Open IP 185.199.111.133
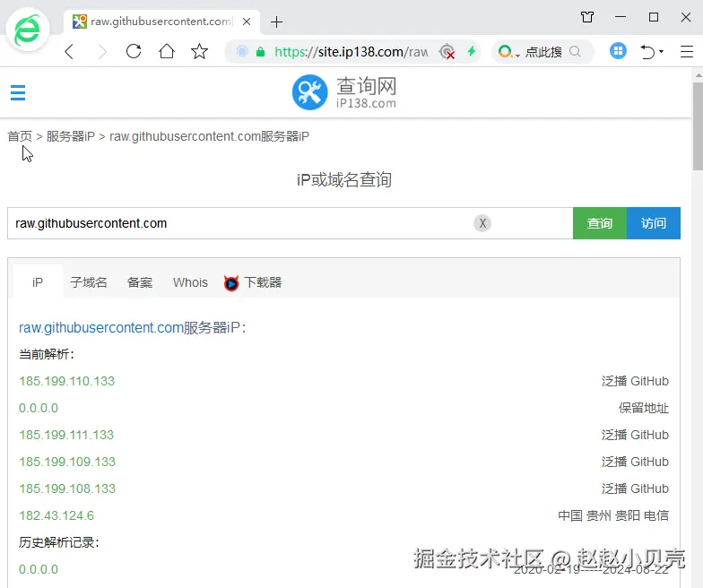The width and height of the screenshot is (703, 588). pyautogui.click(x=66, y=435)
